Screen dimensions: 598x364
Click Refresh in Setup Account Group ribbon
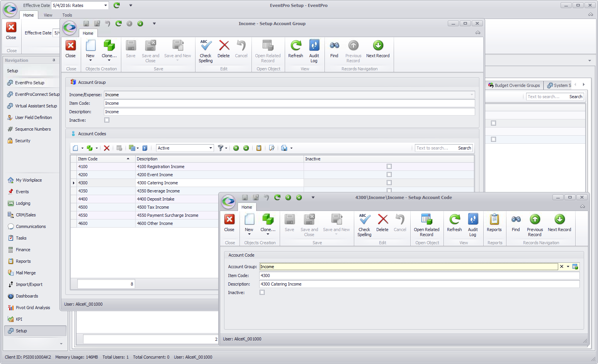(x=296, y=49)
